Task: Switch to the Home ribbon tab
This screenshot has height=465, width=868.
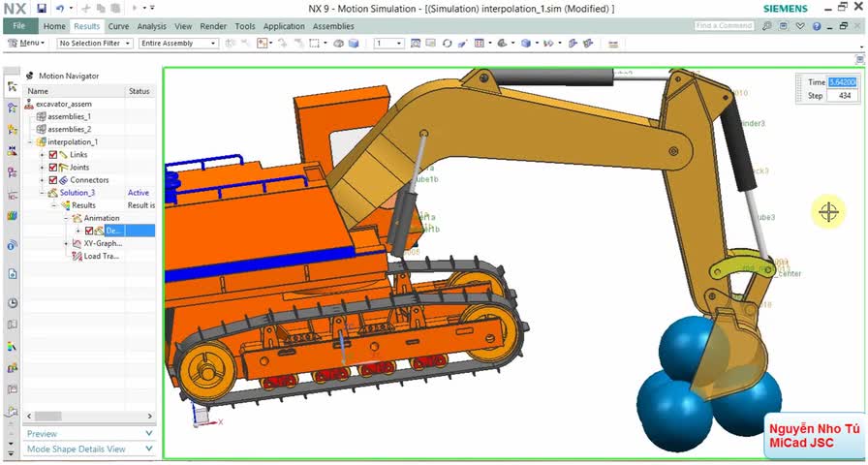Action: click(x=54, y=26)
